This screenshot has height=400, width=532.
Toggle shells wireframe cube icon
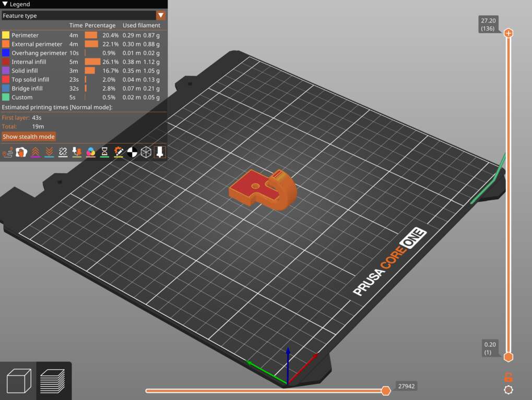click(x=146, y=152)
